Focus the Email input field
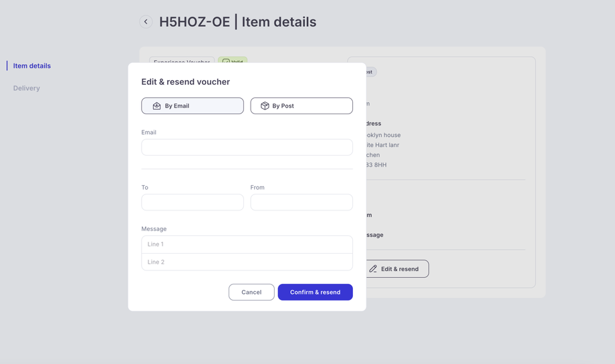This screenshot has height=364, width=615. click(x=247, y=148)
